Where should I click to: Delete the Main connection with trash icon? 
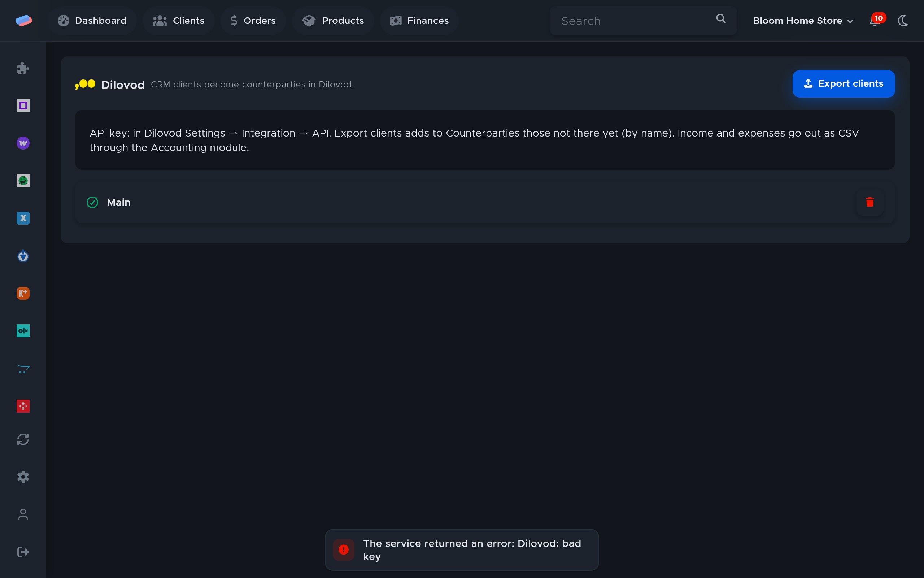[x=870, y=202]
